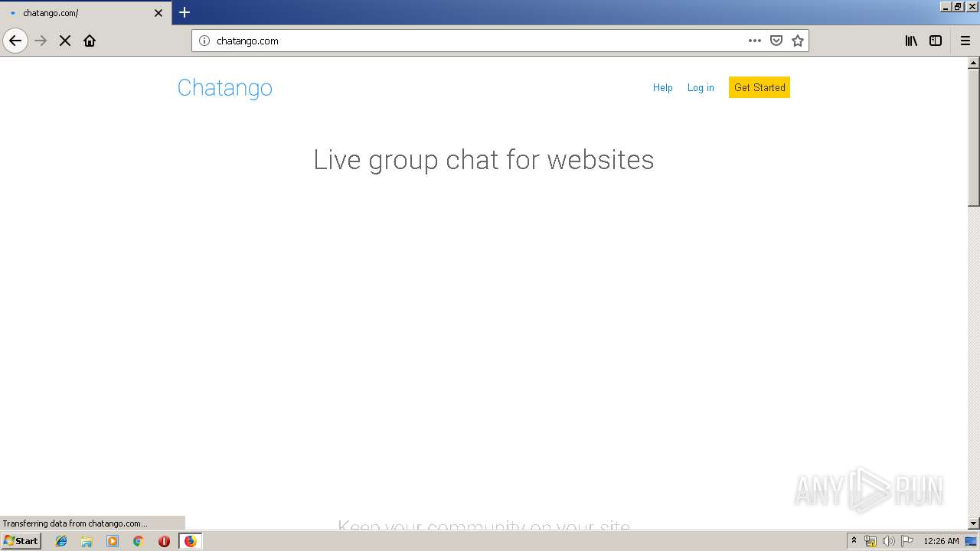980x551 pixels.
Task: Click the heading Live group chat for websites
Action: click(484, 160)
